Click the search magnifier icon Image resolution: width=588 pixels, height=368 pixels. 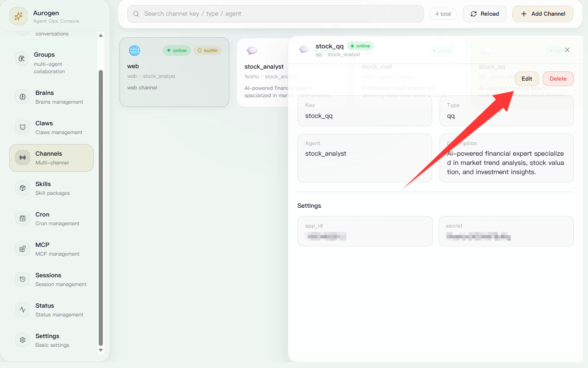136,14
